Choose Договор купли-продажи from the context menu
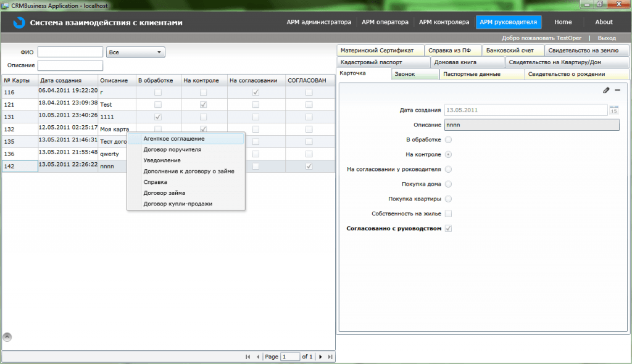The width and height of the screenshot is (632, 364). click(186, 204)
